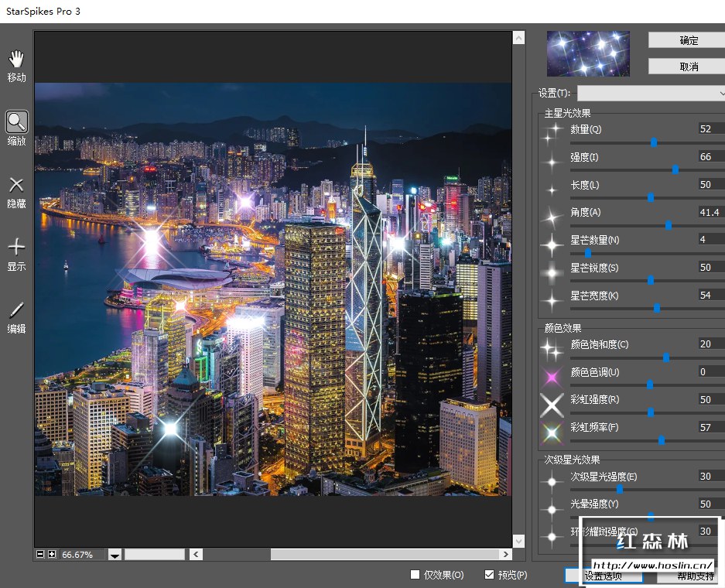
Task: Click the 角度(A) star icon
Action: pyautogui.click(x=552, y=217)
